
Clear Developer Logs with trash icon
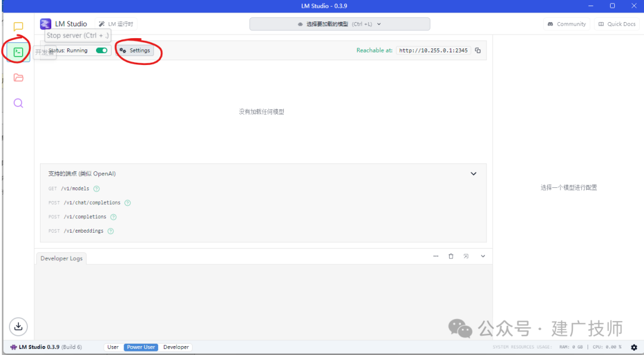click(x=451, y=256)
